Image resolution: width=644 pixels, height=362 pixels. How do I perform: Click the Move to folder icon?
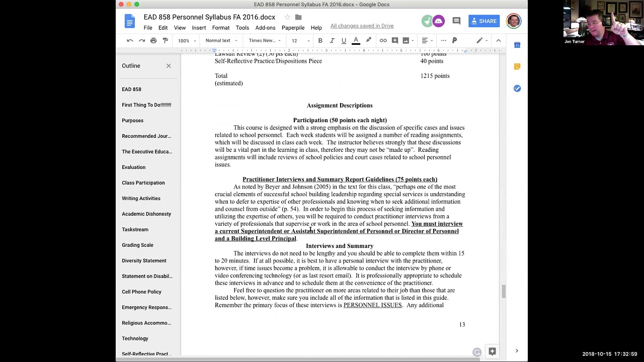298,17
